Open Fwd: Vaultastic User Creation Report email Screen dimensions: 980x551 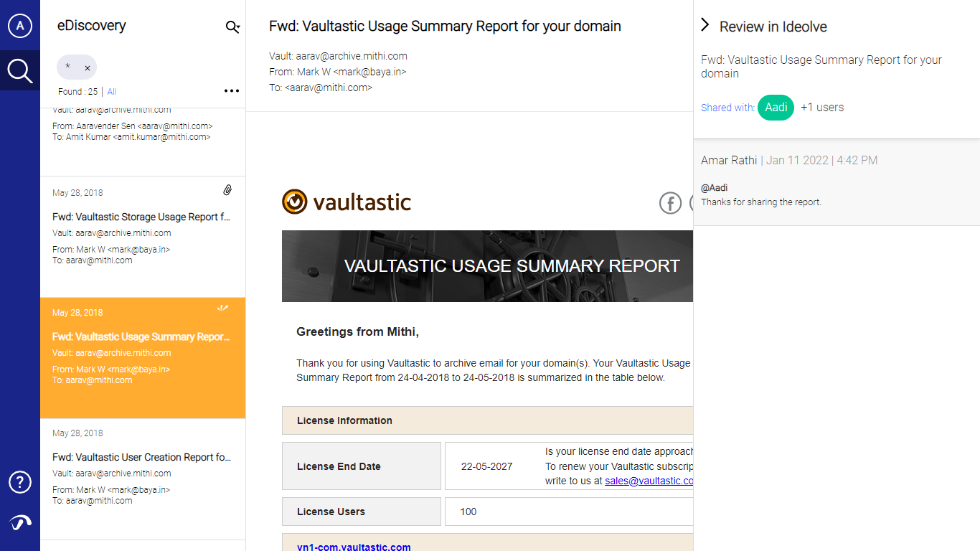tap(143, 479)
